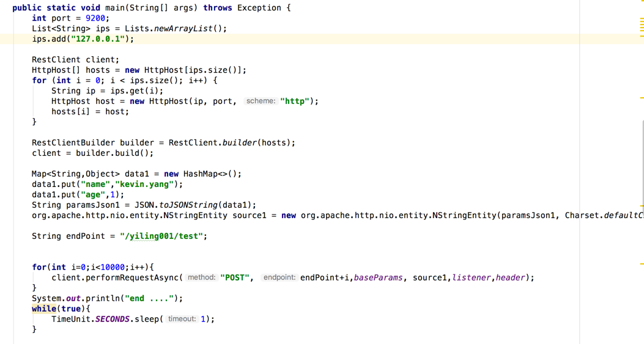Viewport: 644px width, 344px height.
Task: Click the "end ...." string literal
Action: [x=149, y=298]
